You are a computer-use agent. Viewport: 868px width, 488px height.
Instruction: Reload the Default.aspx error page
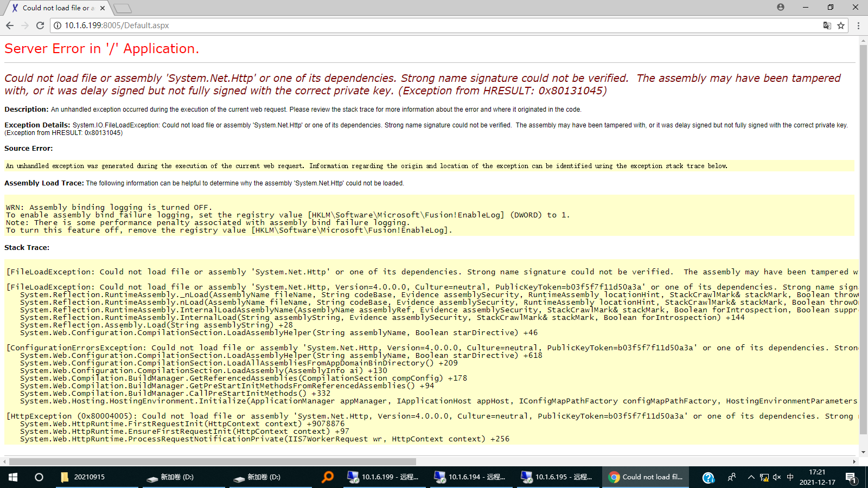pyautogui.click(x=40, y=25)
